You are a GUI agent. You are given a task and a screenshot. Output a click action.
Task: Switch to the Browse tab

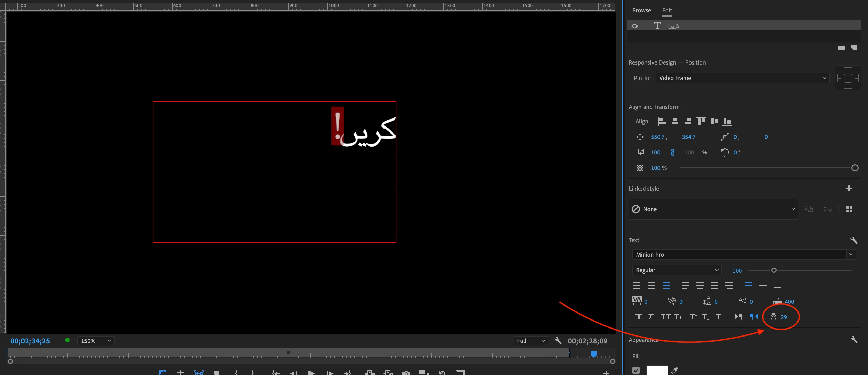pyautogui.click(x=641, y=10)
